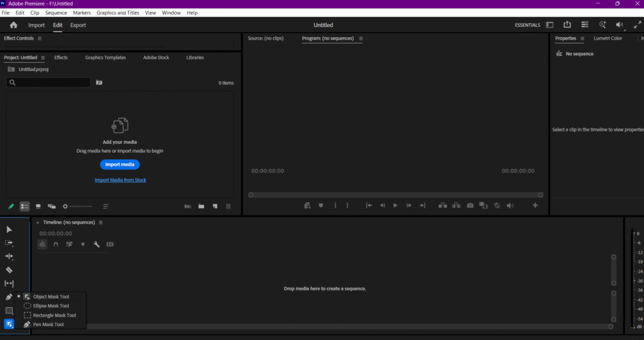
Task: Add a marker in the timeline
Action: point(82,244)
